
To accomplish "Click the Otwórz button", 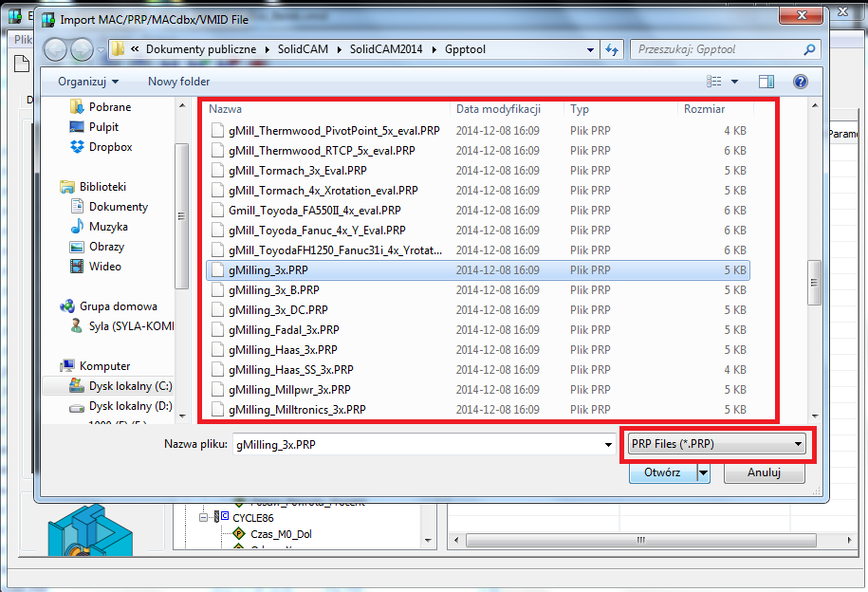I will [x=662, y=472].
